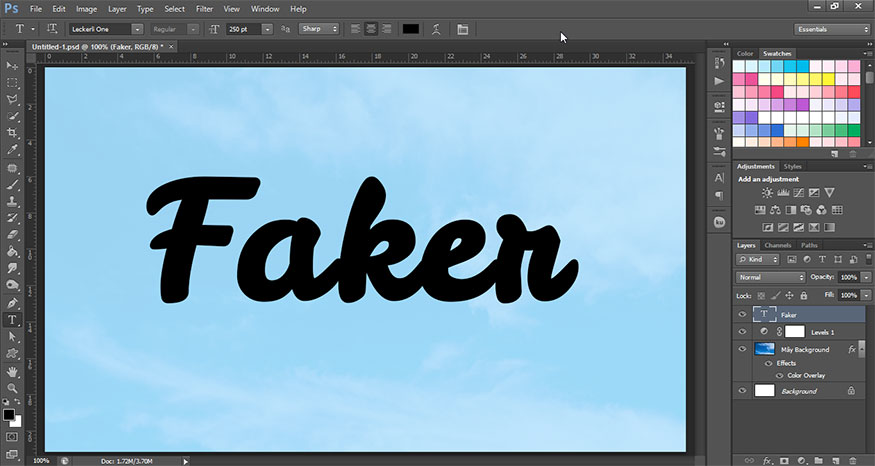This screenshot has width=875, height=466.
Task: Select the Polygonal Lasso tool
Action: (12, 100)
